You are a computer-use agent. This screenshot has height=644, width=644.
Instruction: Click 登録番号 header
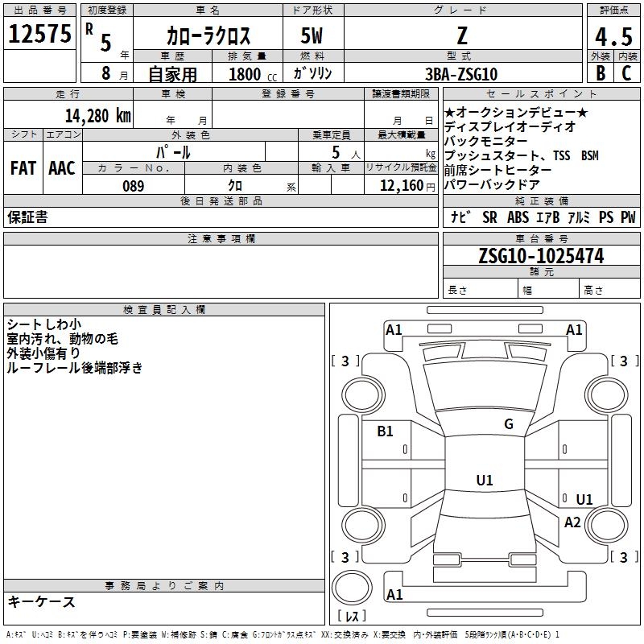click(x=288, y=93)
